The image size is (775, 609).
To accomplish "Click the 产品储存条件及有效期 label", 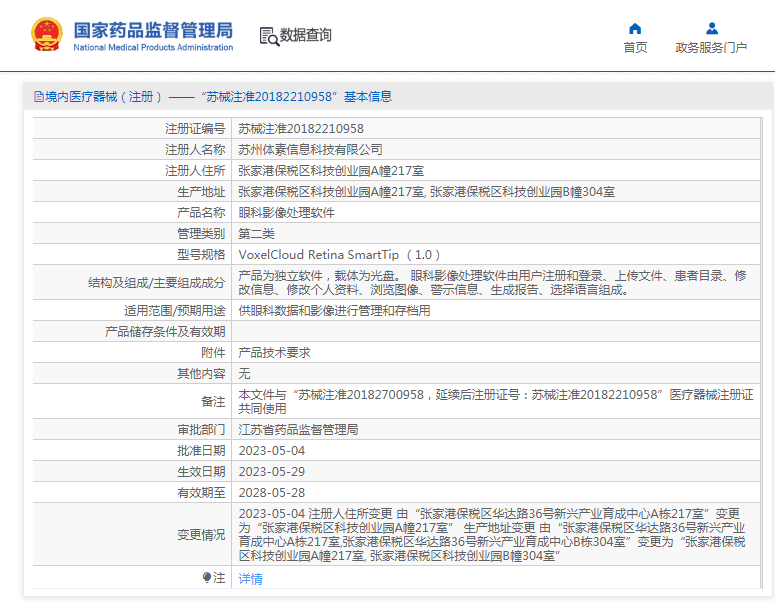I will point(165,331).
